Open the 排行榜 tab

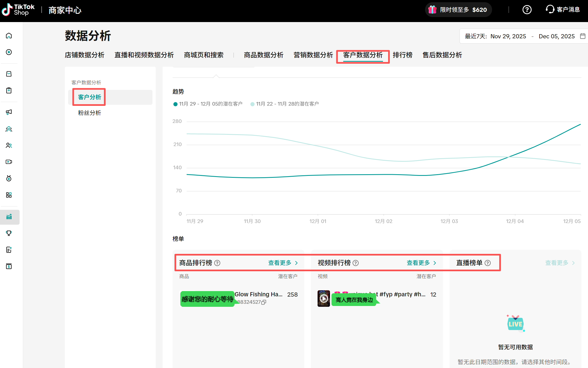pyautogui.click(x=402, y=55)
